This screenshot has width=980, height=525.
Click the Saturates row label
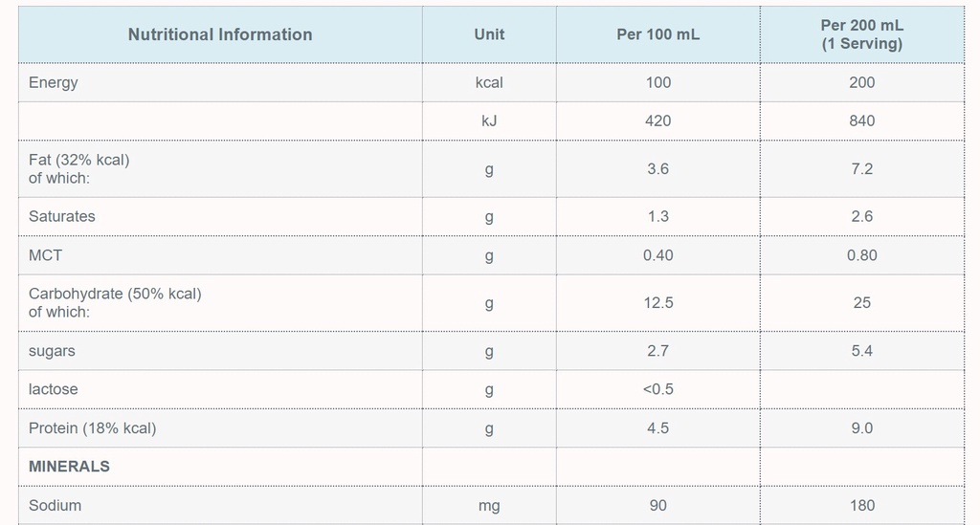pos(62,216)
